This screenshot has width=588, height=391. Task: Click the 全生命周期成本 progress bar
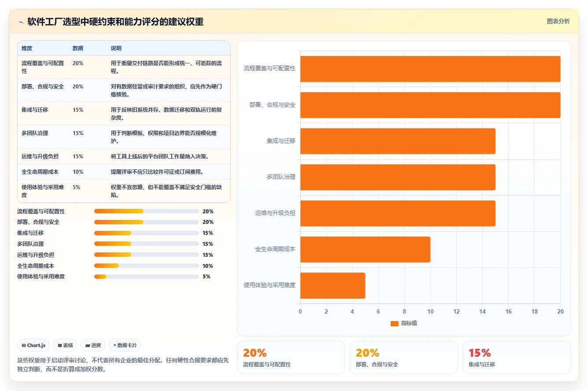tap(147, 266)
